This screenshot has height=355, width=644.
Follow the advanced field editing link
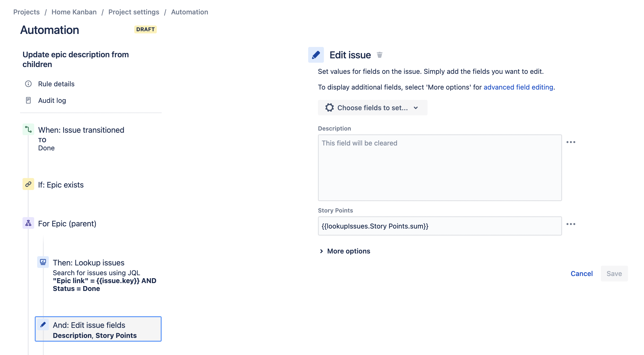[518, 87]
